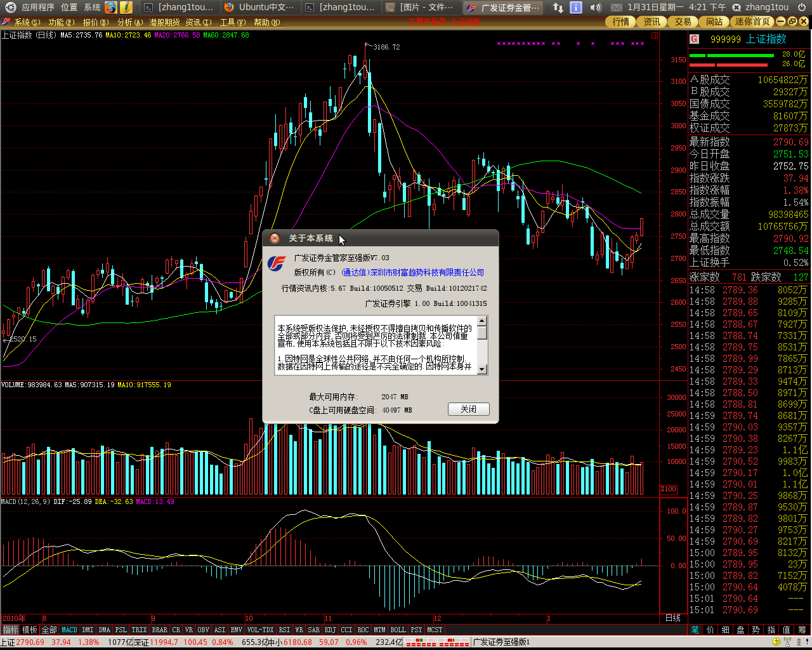Click the Firefox launcher icon in the top panel

click(111, 7)
